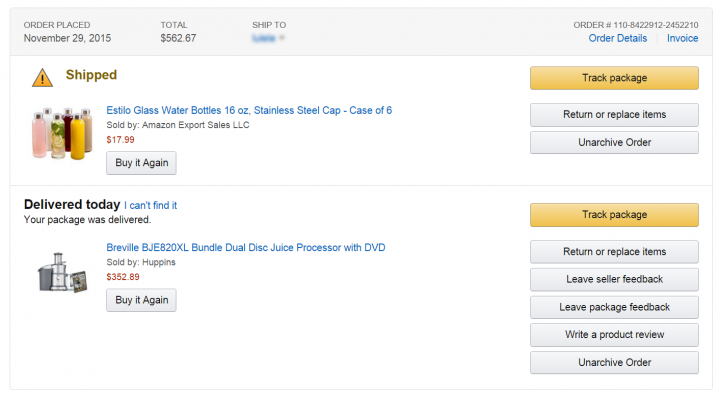
Task: Leave seller feedback for Huppins
Action: point(614,280)
